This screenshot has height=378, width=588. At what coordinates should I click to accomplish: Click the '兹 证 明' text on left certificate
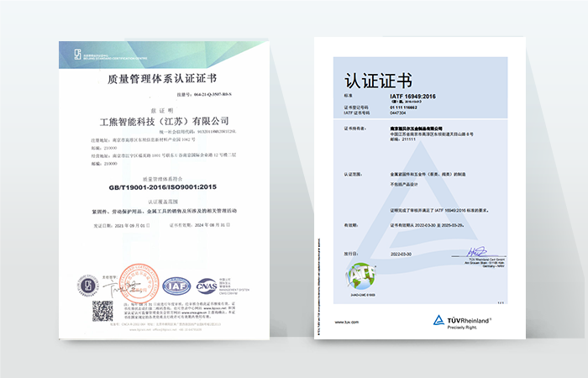coord(162,111)
